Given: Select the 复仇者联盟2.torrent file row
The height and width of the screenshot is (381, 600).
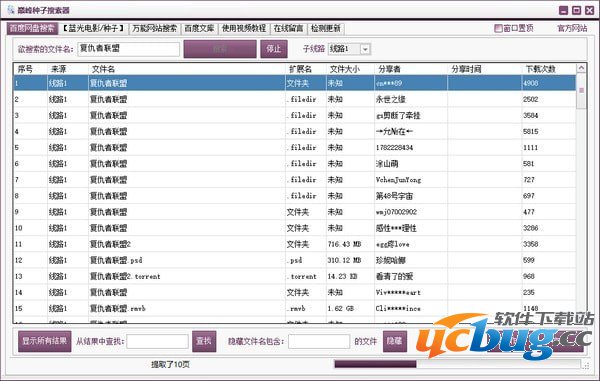Looking at the screenshot, I should click(x=295, y=276).
